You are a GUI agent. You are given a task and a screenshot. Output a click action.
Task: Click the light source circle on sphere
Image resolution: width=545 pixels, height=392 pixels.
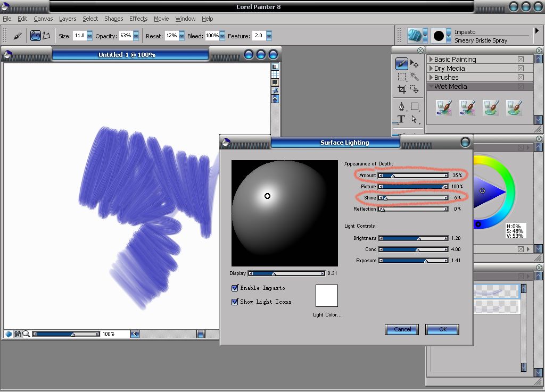point(267,196)
